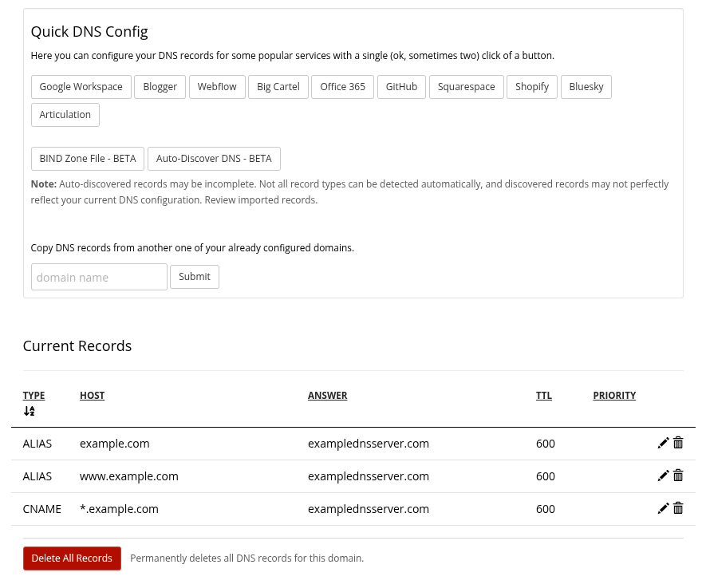Sort records by the HOST column
The image size is (702, 588).
click(x=92, y=395)
